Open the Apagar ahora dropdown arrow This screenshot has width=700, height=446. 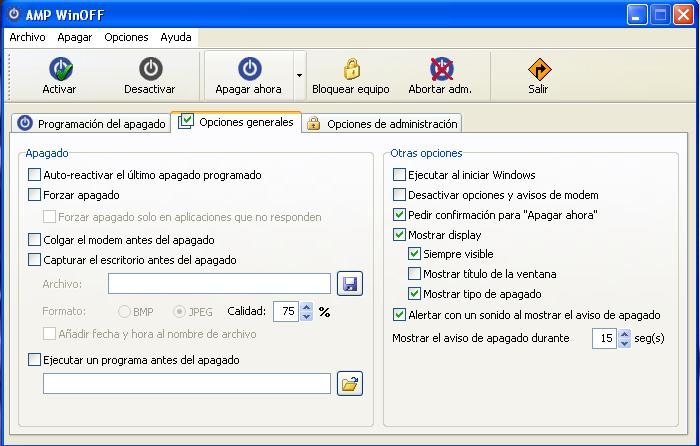click(300, 75)
